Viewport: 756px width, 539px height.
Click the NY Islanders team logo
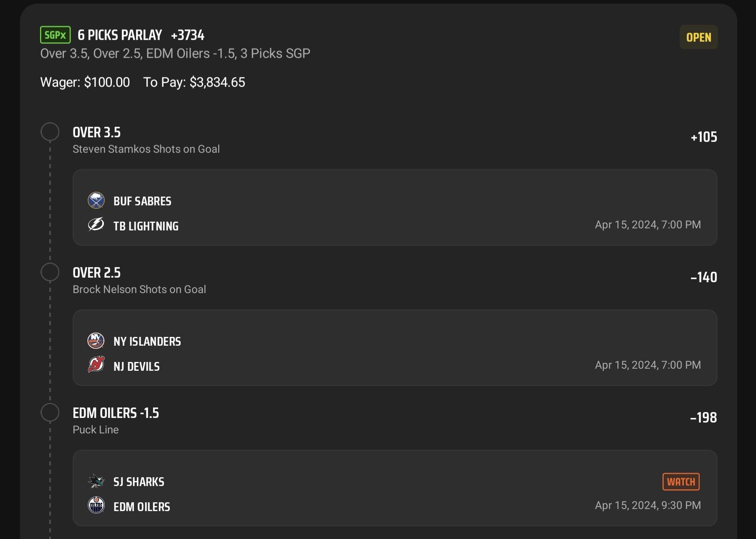tap(96, 341)
